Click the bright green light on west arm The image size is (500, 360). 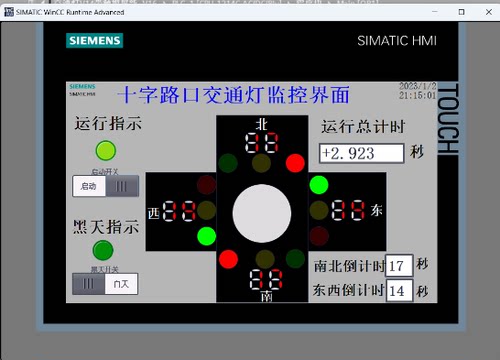pos(207,236)
